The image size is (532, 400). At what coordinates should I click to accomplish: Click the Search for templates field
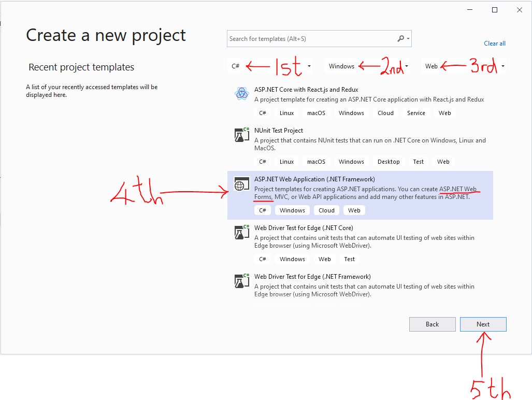pos(319,39)
